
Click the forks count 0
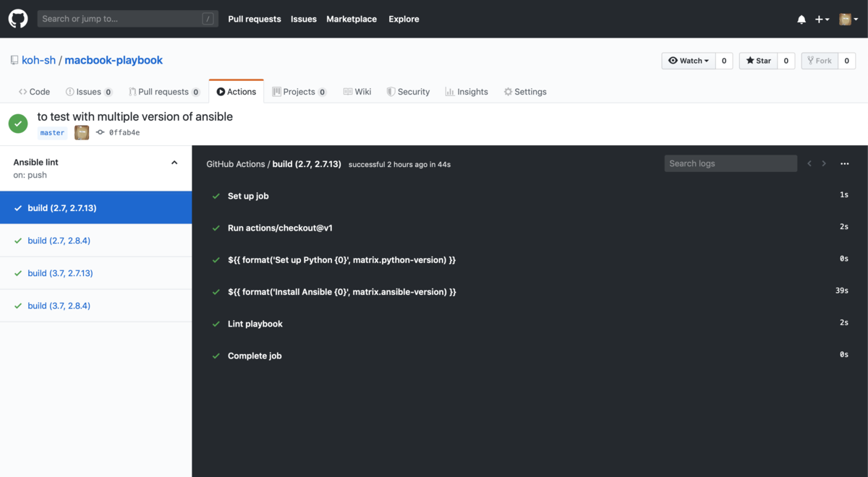(x=846, y=61)
